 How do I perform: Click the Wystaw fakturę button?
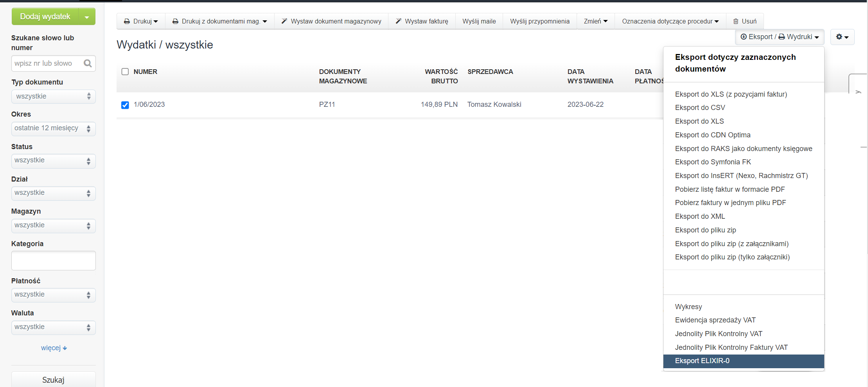pos(422,21)
